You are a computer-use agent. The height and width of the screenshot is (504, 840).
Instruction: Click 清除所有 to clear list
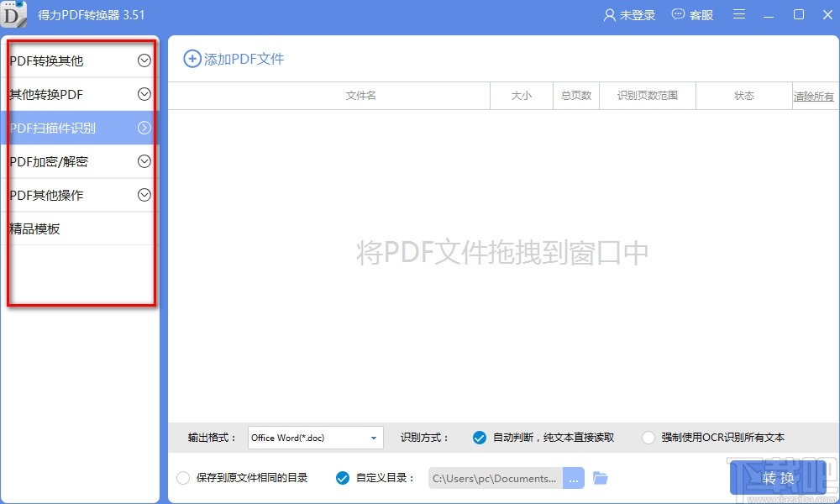pos(814,97)
